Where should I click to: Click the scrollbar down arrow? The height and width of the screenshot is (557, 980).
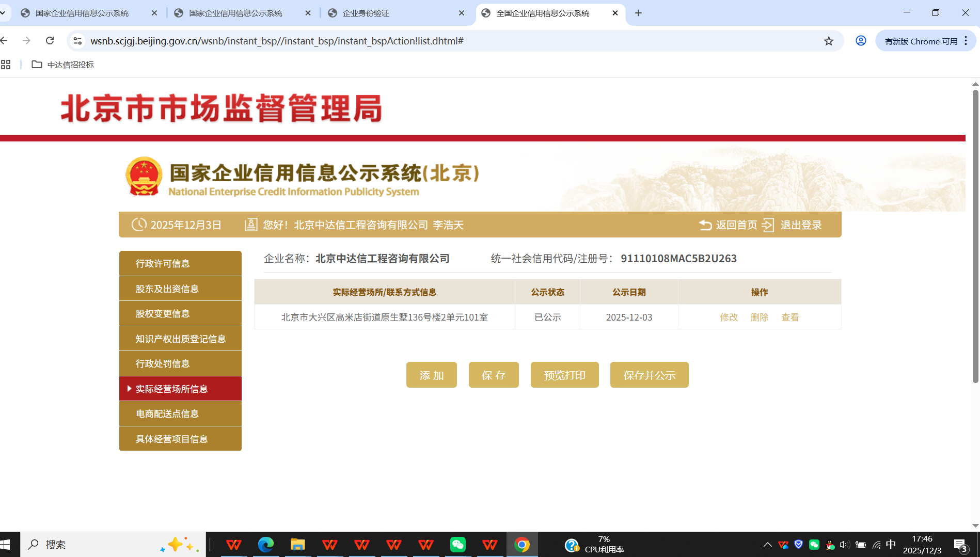[x=975, y=526]
